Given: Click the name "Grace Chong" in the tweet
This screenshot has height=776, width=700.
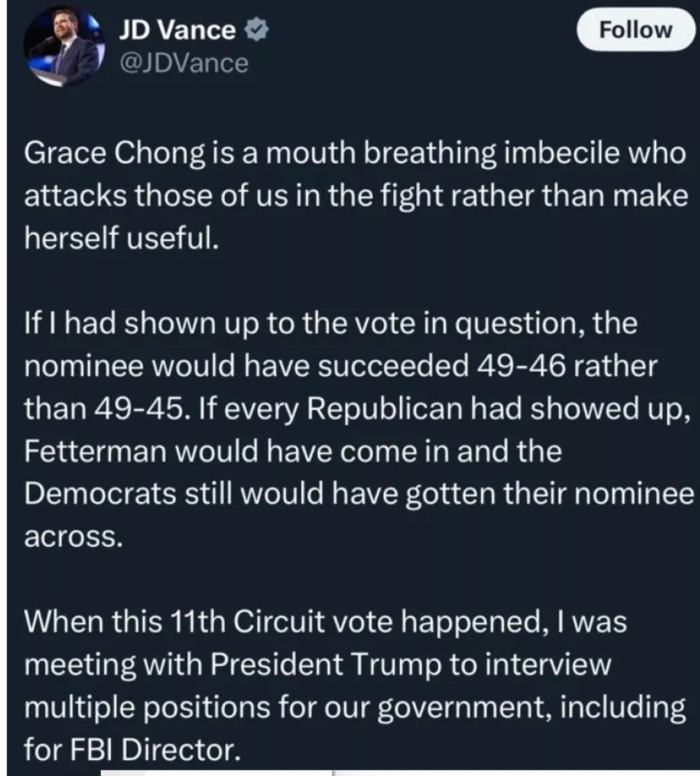Looking at the screenshot, I should tap(114, 153).
